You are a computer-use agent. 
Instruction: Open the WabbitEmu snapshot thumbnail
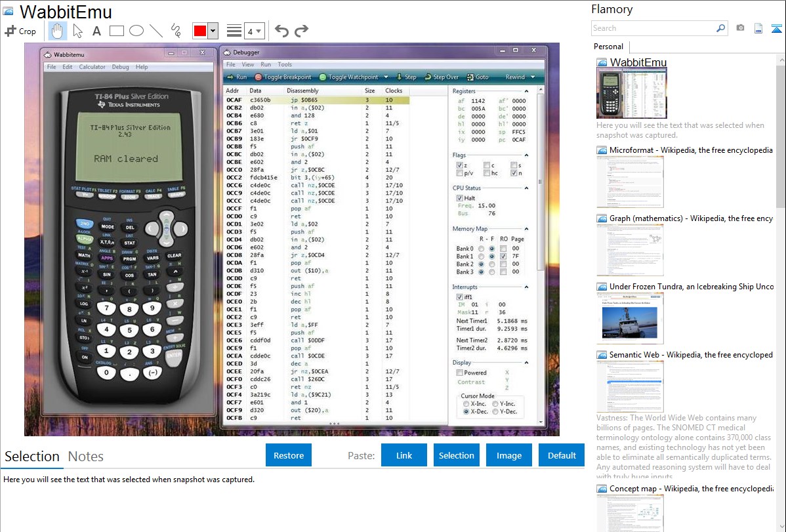[x=632, y=94]
